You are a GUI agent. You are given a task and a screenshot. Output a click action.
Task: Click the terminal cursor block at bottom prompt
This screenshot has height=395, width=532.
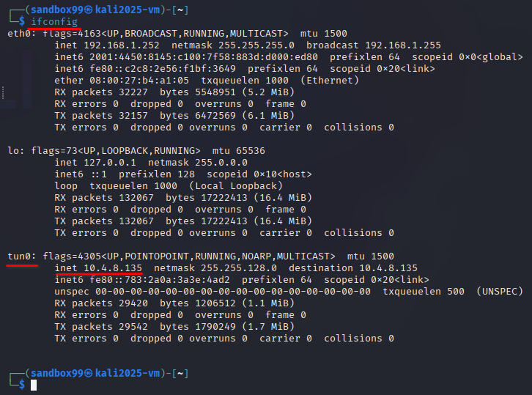tap(34, 385)
